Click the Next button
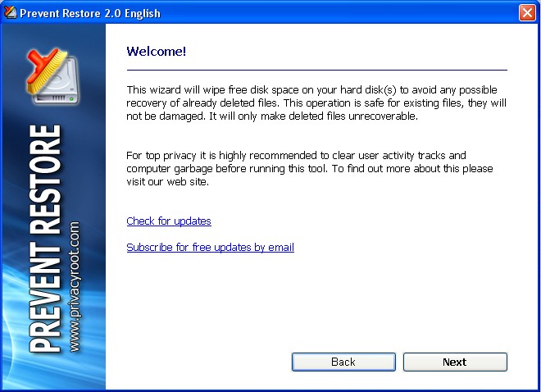The image size is (541, 392). tap(455, 362)
